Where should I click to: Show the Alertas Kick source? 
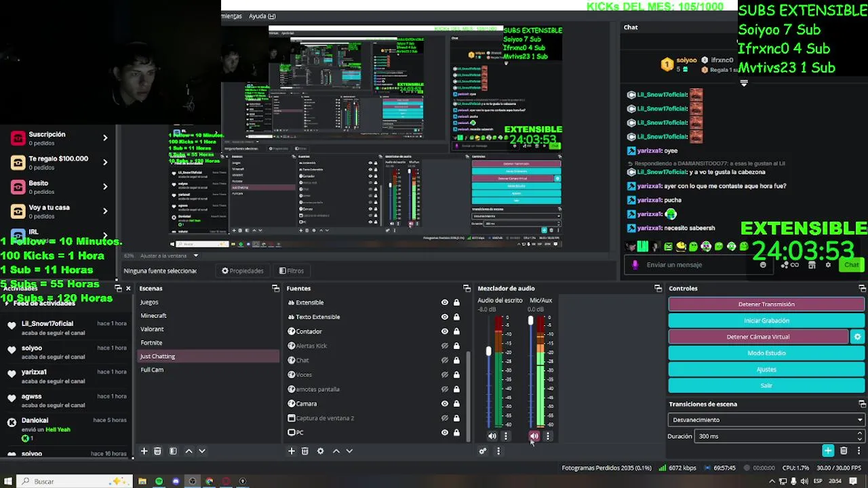pyautogui.click(x=445, y=346)
